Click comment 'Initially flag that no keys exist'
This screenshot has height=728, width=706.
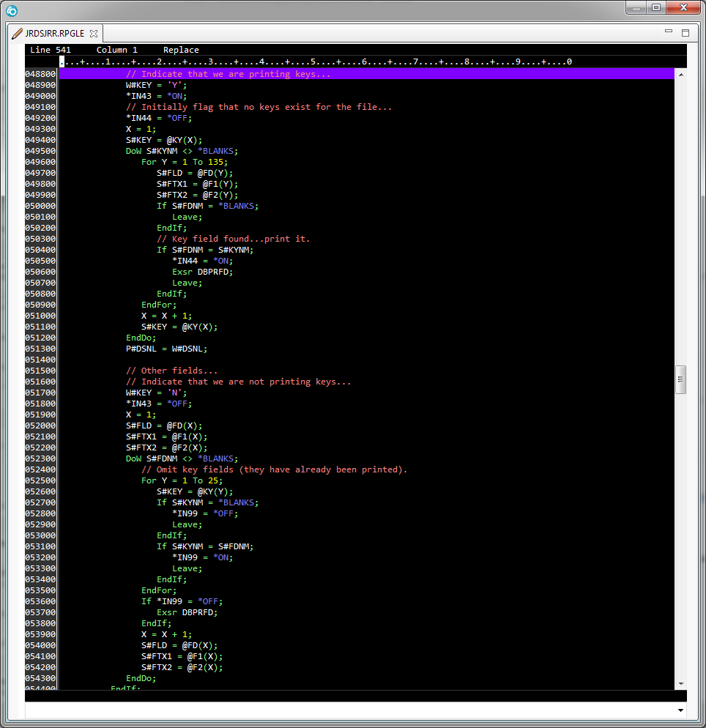tap(259, 107)
